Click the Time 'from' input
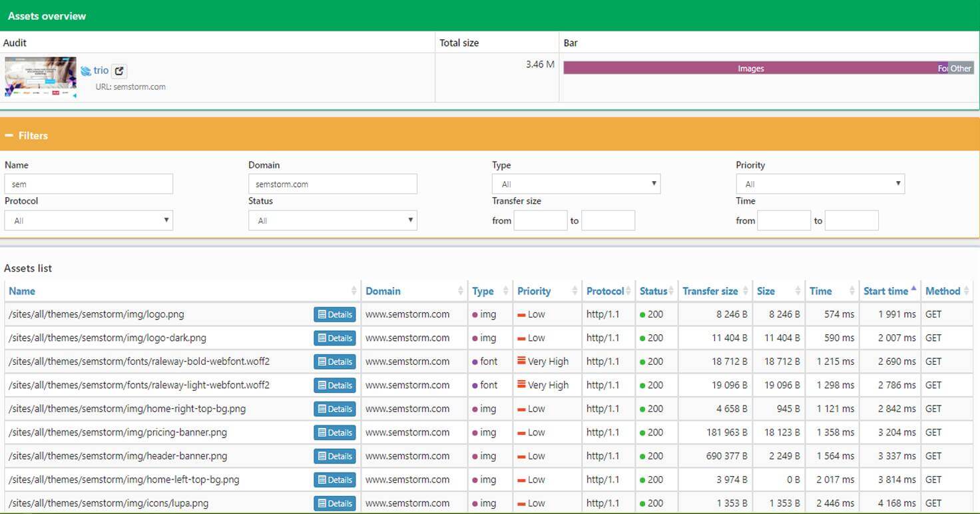 click(x=784, y=220)
